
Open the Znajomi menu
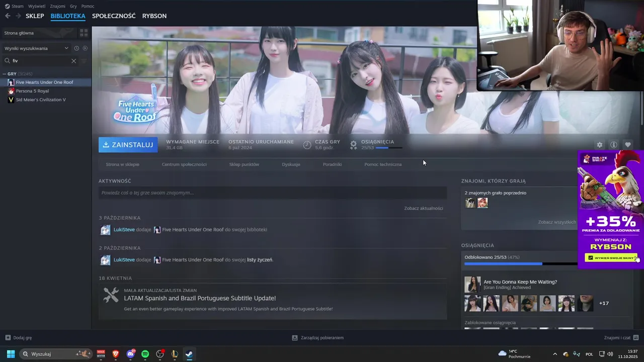pyautogui.click(x=58, y=6)
